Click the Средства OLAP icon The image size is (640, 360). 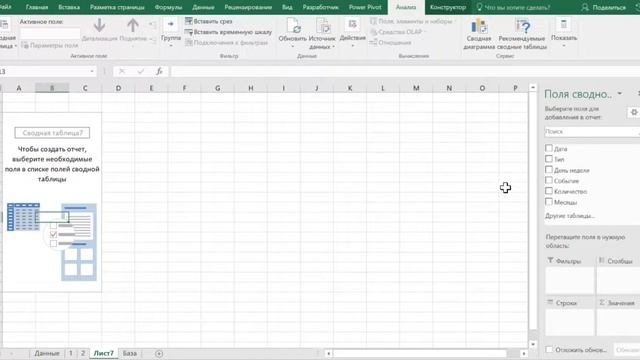coord(373,32)
